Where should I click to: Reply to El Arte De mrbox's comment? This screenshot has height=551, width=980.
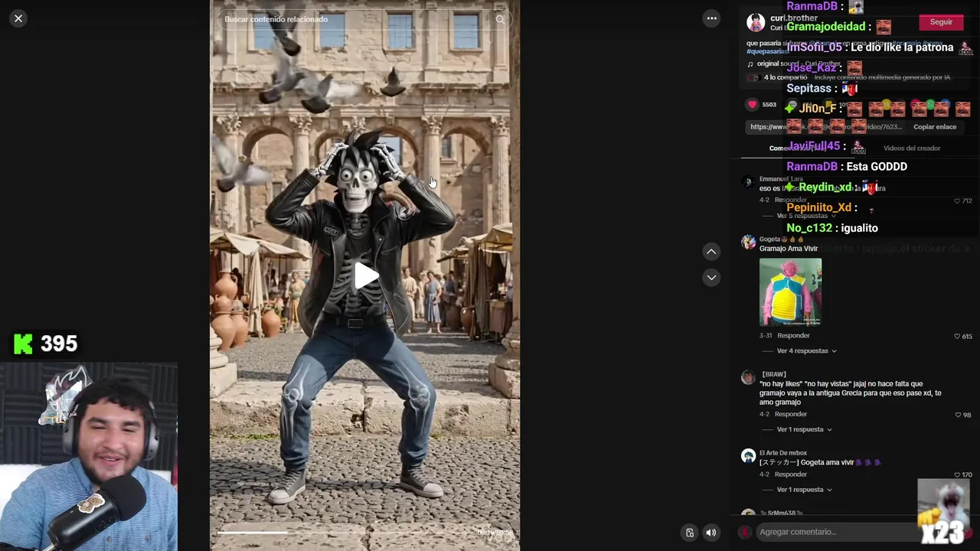click(791, 474)
